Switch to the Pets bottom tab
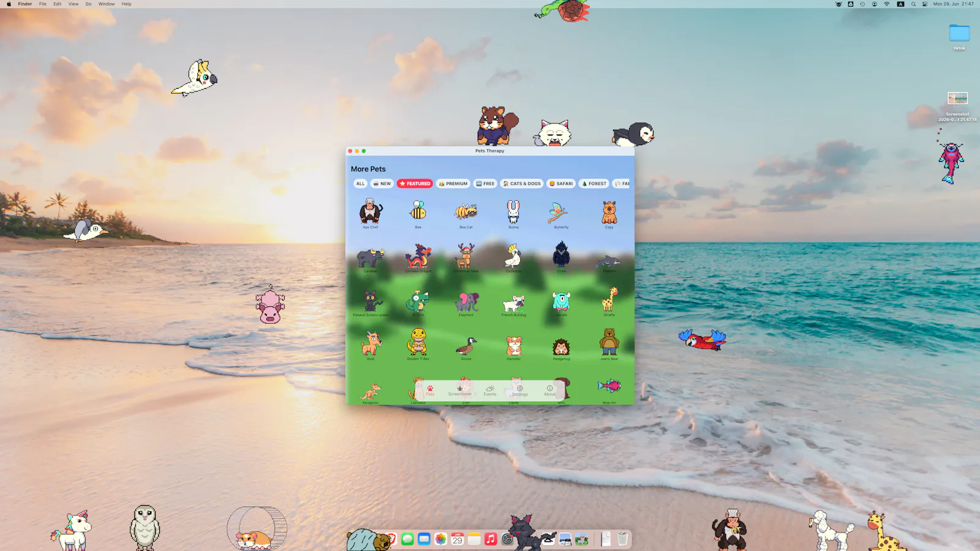980x551 pixels. pyautogui.click(x=430, y=391)
